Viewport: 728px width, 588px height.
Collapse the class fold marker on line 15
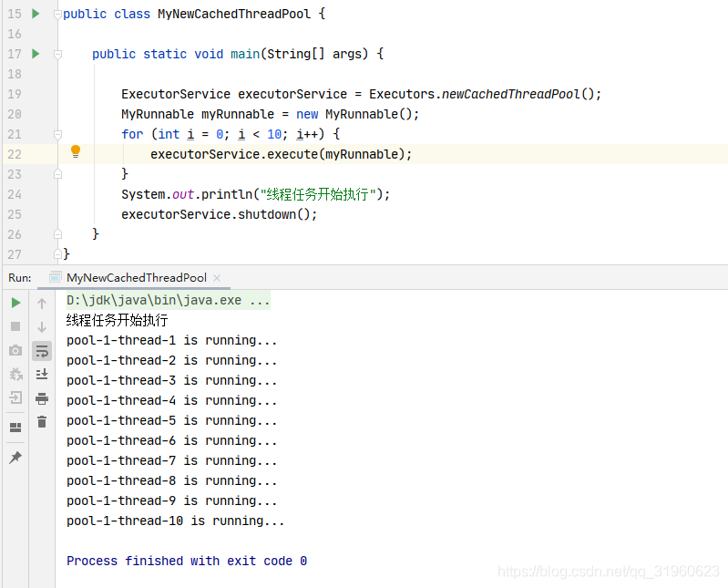(x=57, y=15)
